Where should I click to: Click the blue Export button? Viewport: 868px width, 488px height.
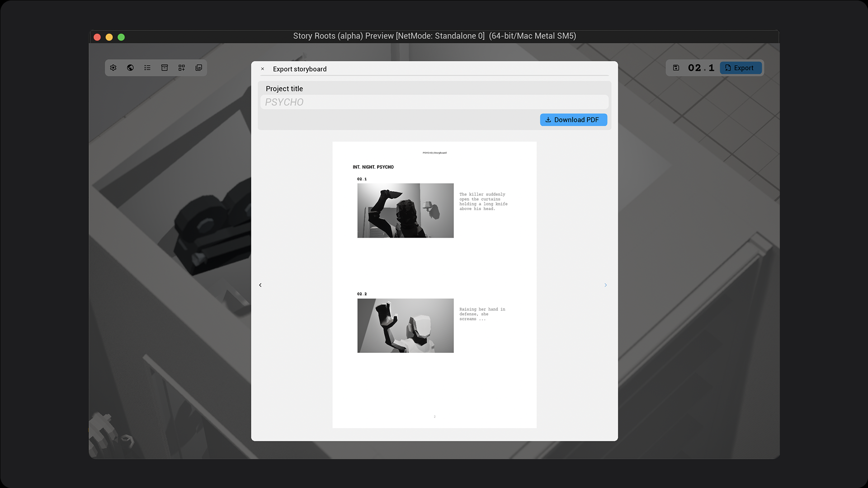pyautogui.click(x=740, y=68)
